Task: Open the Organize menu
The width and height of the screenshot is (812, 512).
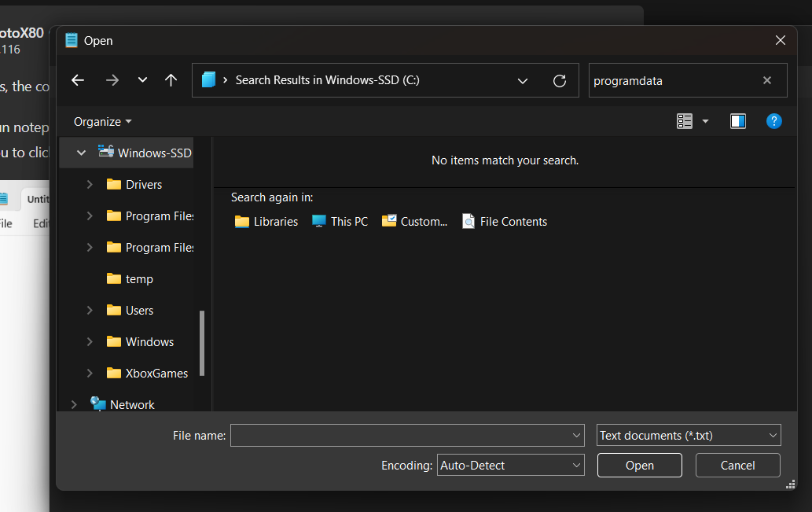Action: point(102,122)
